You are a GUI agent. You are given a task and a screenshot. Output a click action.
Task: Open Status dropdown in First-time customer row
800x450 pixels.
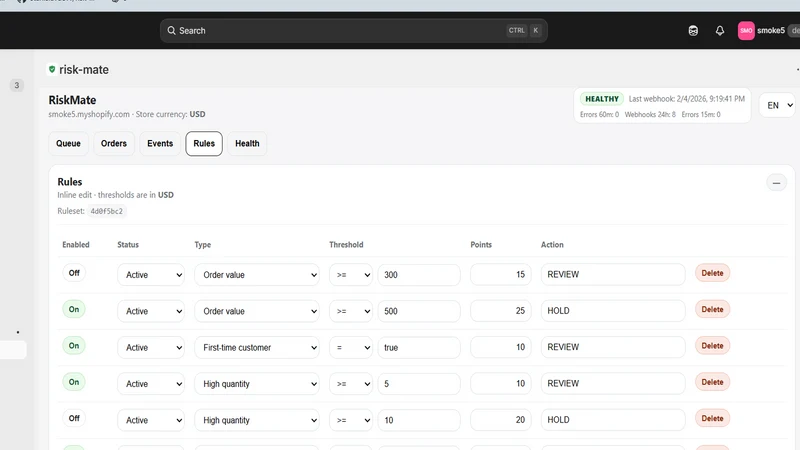[151, 347]
